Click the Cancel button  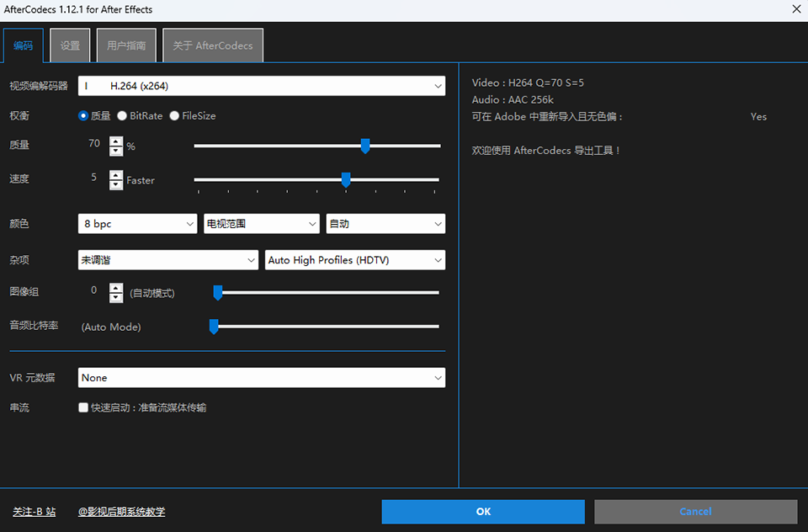[696, 512]
